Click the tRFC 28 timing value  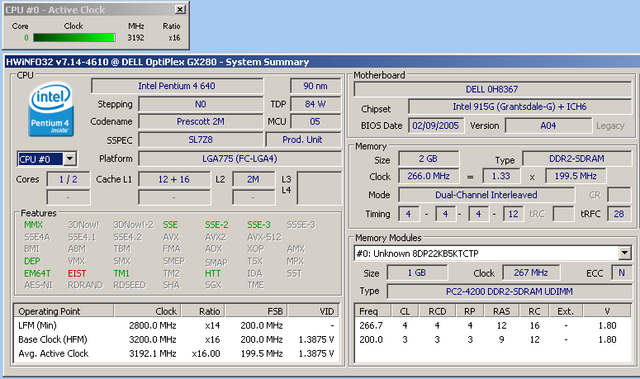(x=619, y=214)
